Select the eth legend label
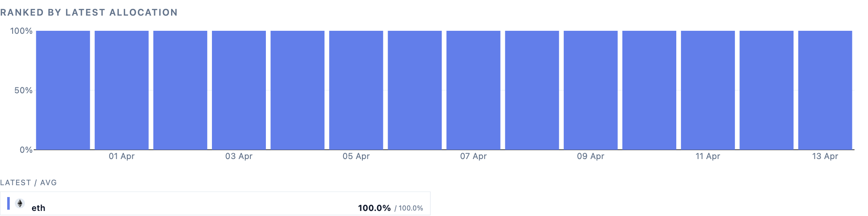Viewport: 868px width, 216px height. coord(38,208)
